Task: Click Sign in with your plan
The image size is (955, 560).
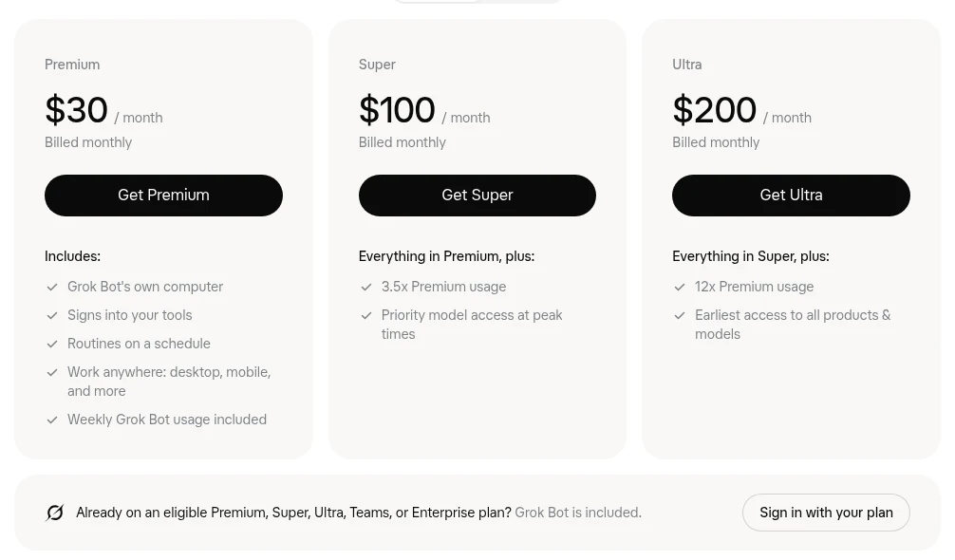Action: (x=826, y=513)
